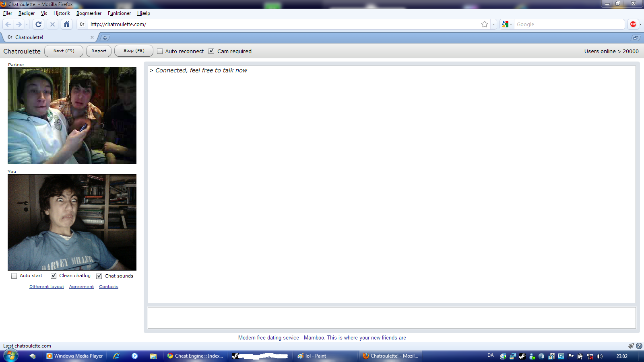Screen dimensions: 644x362
Task: Click the Partner webcam video
Action: pyautogui.click(x=72, y=115)
